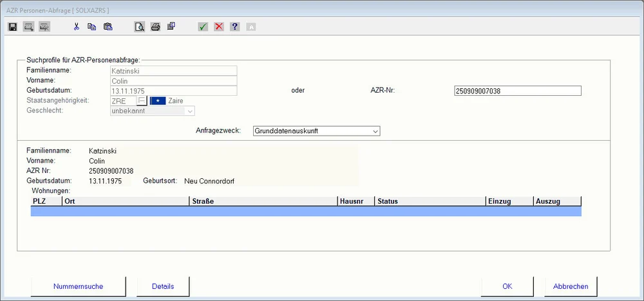Select the highlighted blue row in Wohnungen table
Screen dimensions: 644x301
(x=306, y=212)
